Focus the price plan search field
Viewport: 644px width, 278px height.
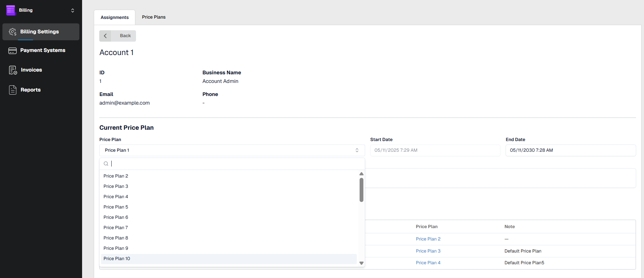[x=234, y=164]
